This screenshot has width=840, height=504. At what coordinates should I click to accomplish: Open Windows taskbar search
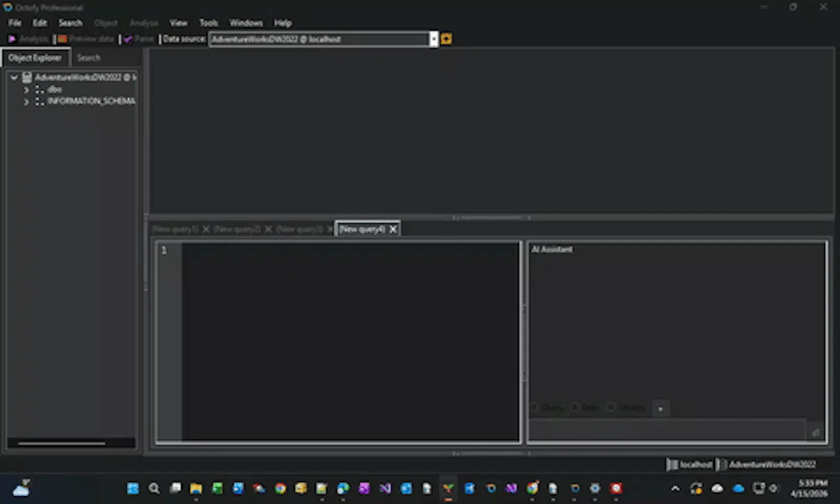point(154,488)
